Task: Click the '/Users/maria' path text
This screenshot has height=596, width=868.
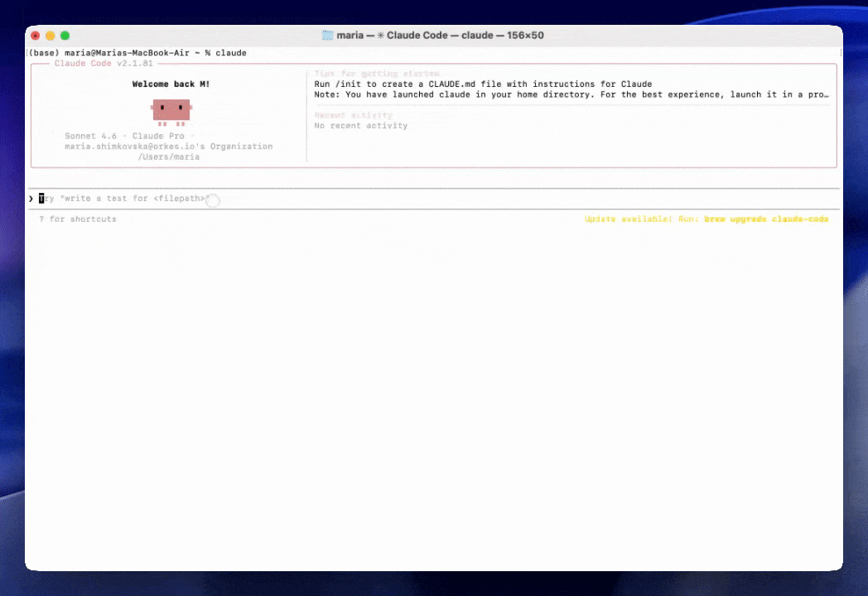Action: point(169,157)
